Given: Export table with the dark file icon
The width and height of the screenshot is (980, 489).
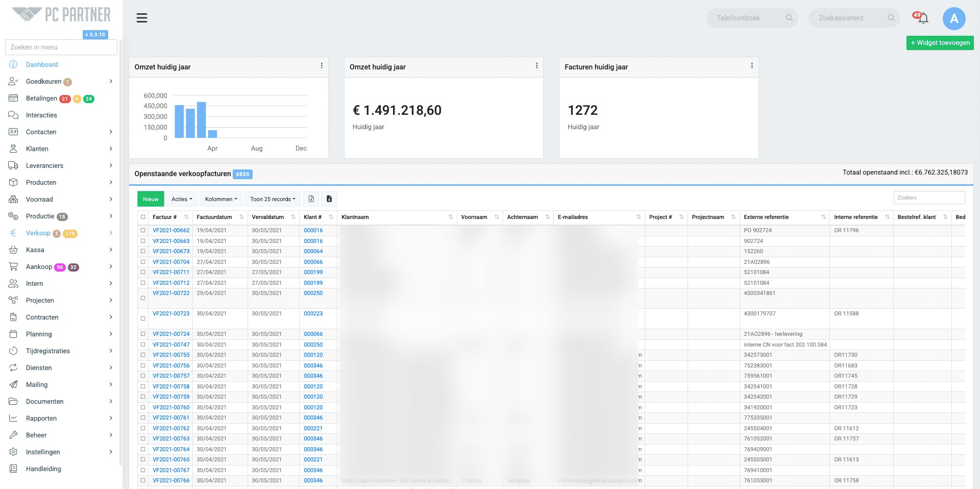Looking at the screenshot, I should click(x=329, y=199).
